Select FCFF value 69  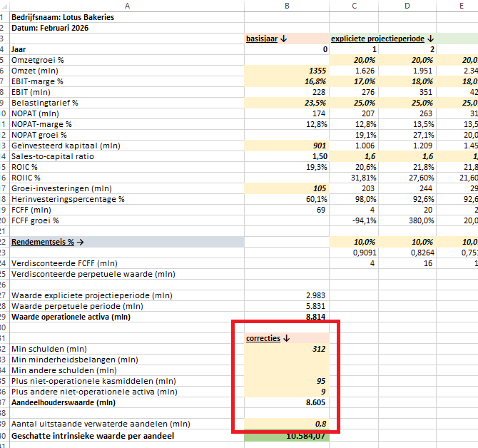click(287, 210)
